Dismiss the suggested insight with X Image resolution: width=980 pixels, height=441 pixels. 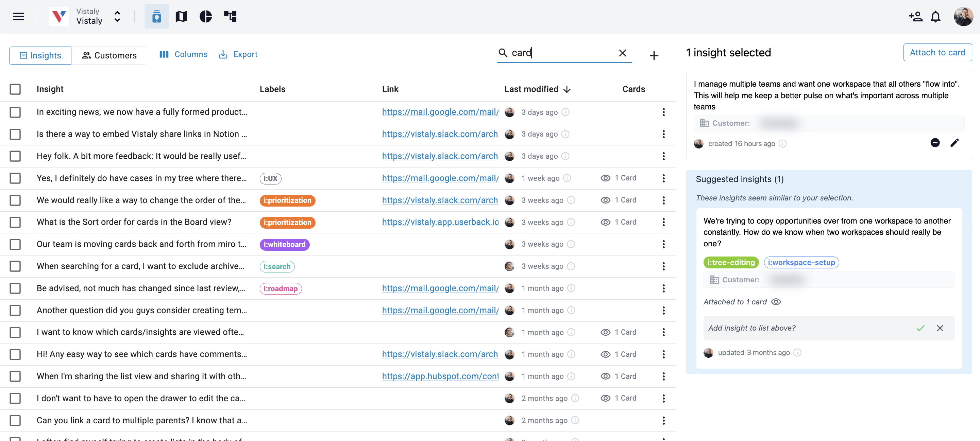coord(940,328)
